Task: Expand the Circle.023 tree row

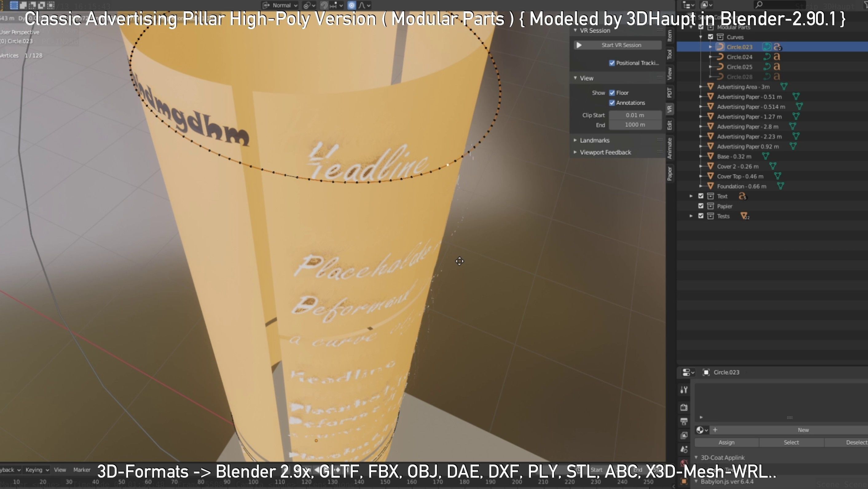Action: [x=711, y=47]
